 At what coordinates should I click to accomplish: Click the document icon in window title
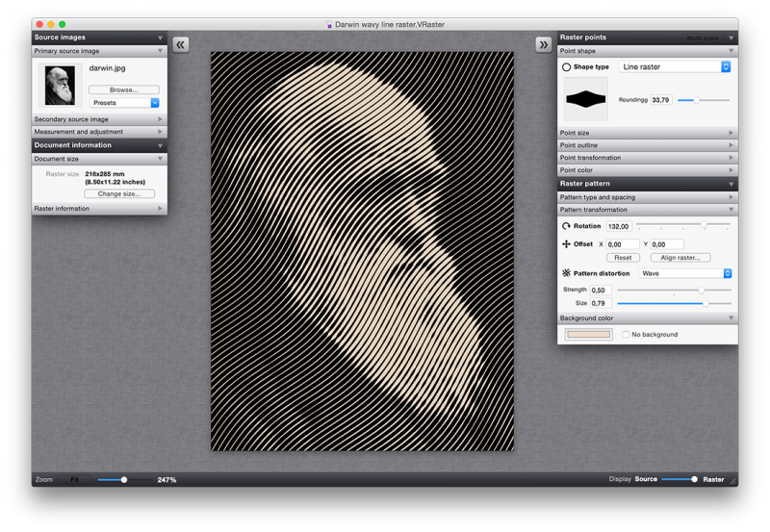point(329,24)
